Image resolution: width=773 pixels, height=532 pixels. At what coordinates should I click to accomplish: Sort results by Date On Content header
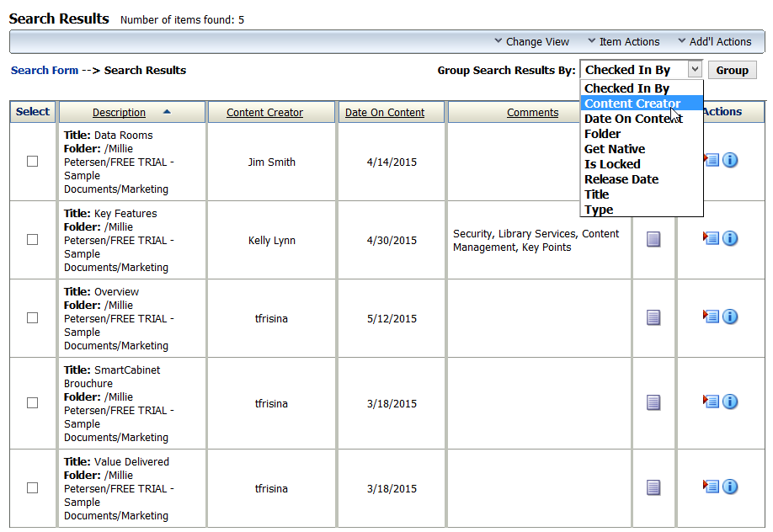tap(384, 112)
